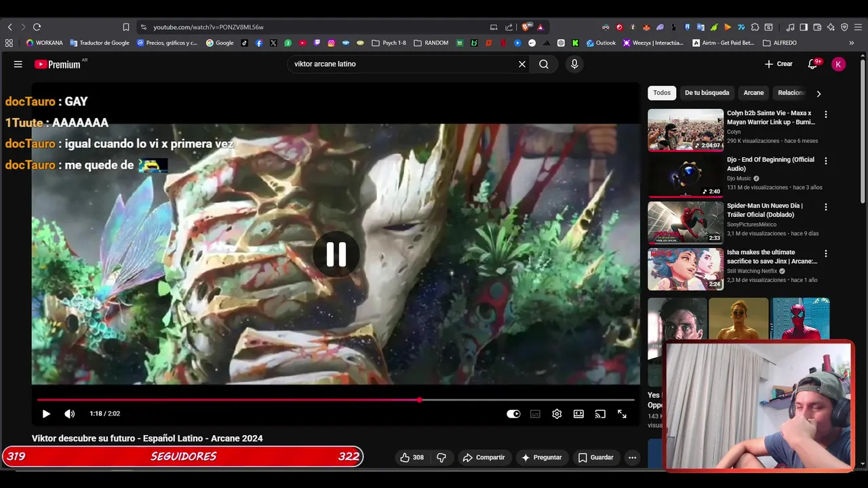868x488 pixels.
Task: Cast video with the Chromecast icon
Action: tap(600, 413)
